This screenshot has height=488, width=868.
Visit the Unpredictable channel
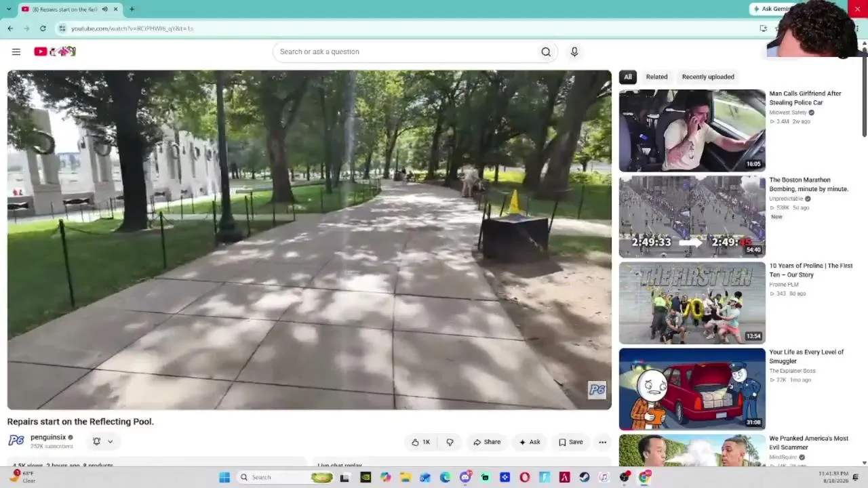[x=786, y=199]
